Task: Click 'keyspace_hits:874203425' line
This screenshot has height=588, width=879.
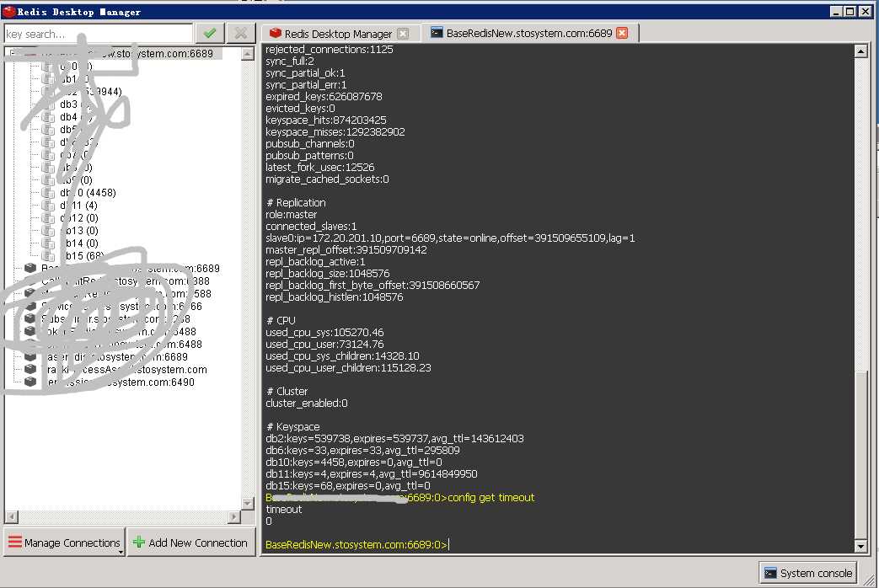Action: pos(325,120)
